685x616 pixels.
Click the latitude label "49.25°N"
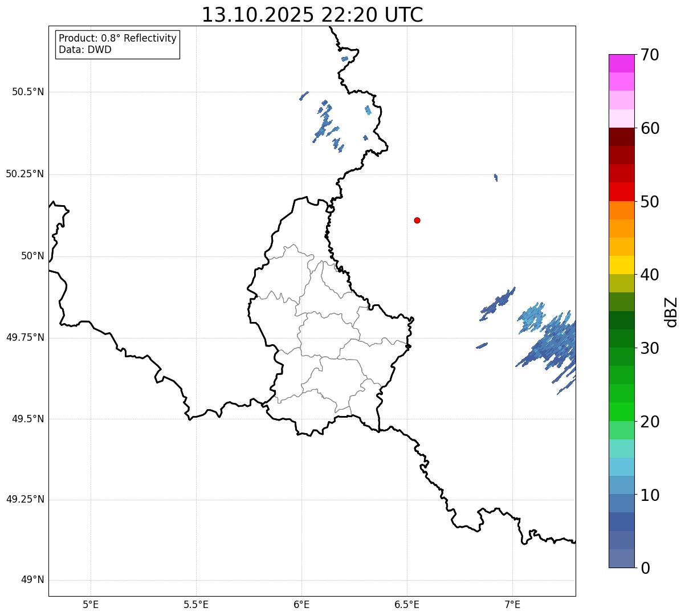pyautogui.click(x=25, y=499)
